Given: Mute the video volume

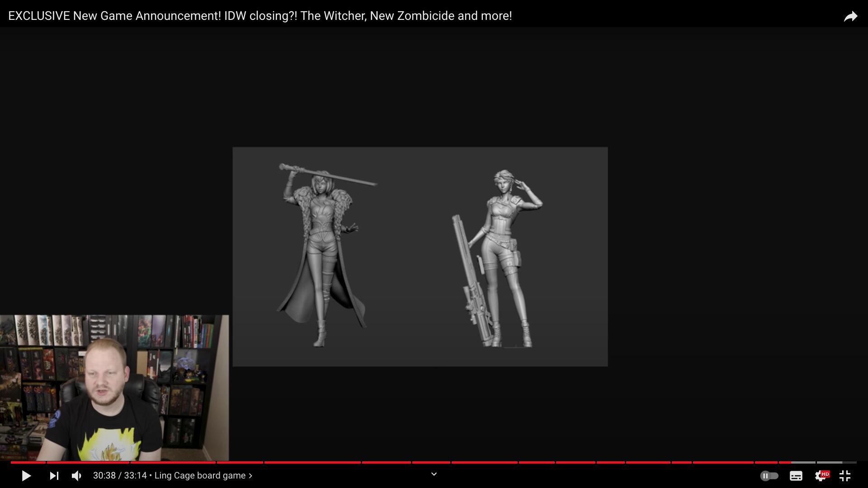Looking at the screenshot, I should (x=76, y=476).
